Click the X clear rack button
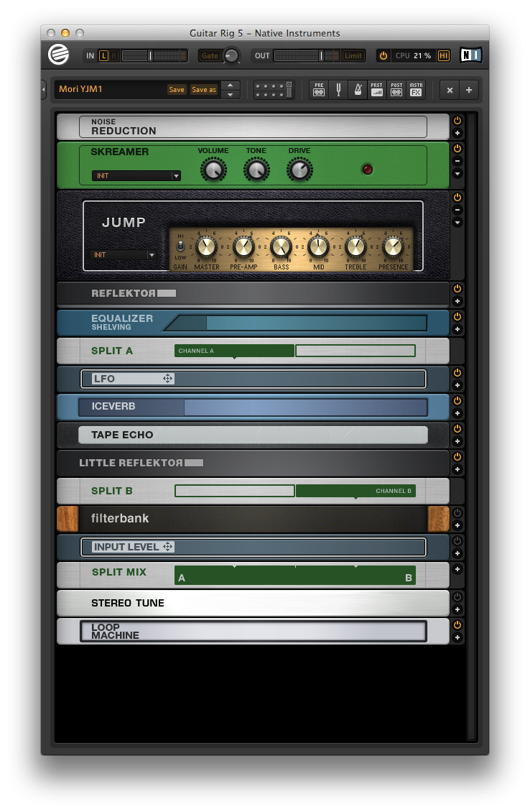 point(450,90)
